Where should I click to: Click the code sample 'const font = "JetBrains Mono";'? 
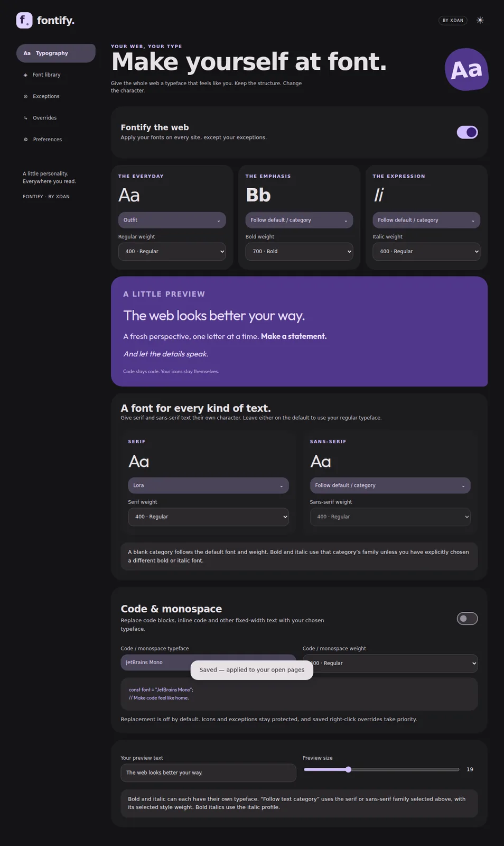point(161,689)
